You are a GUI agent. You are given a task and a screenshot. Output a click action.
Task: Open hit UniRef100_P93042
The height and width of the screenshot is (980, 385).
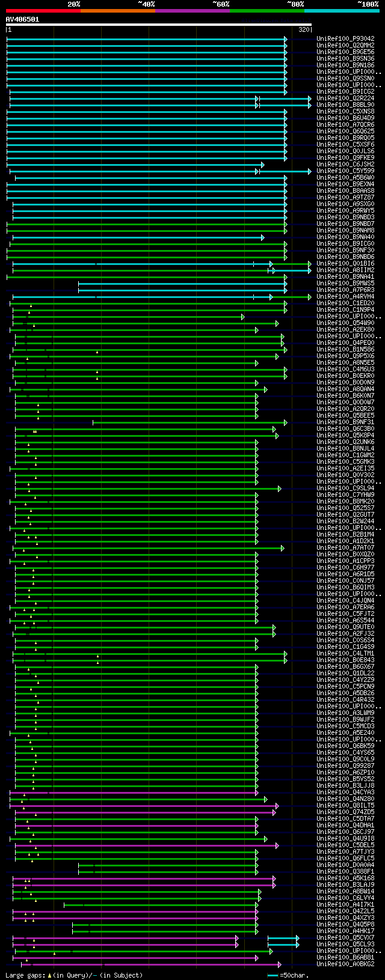[x=345, y=39]
